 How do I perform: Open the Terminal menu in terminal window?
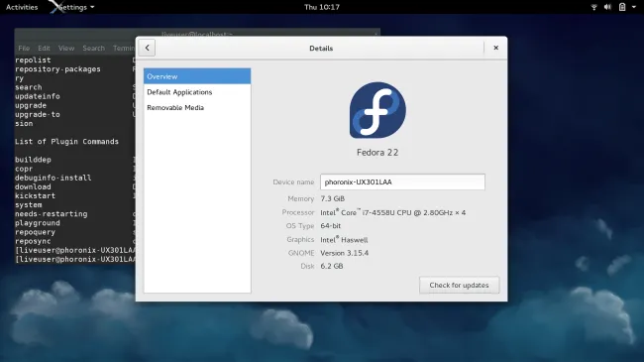coord(124,49)
